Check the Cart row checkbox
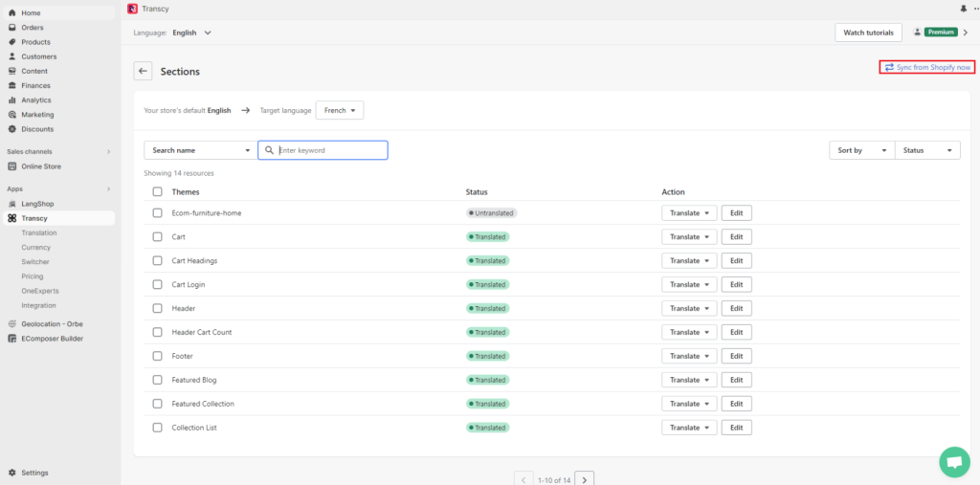This screenshot has height=485, width=980. coord(158,237)
